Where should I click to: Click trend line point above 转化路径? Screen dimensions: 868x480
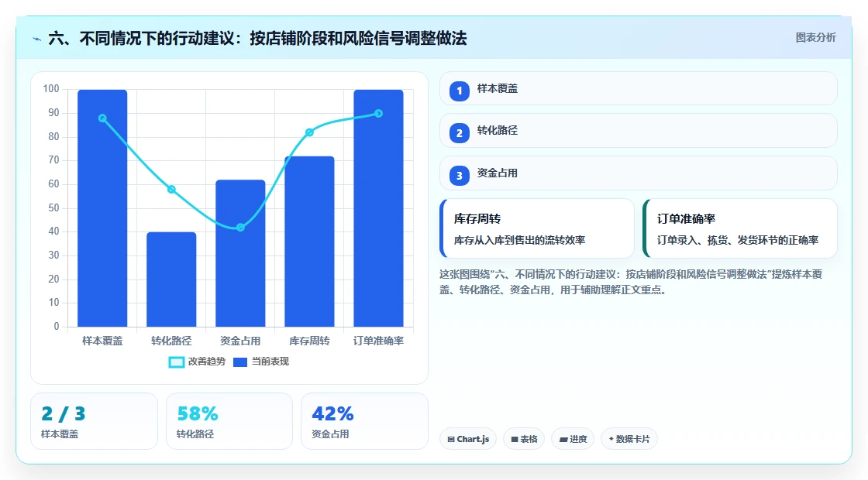(x=171, y=189)
